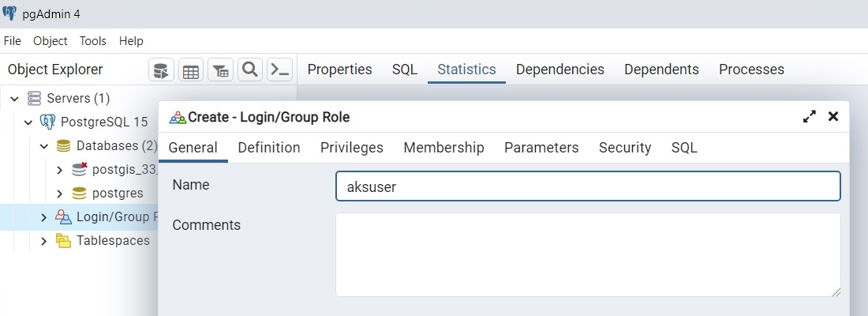Click the Tablespaces folder icon

(x=64, y=241)
